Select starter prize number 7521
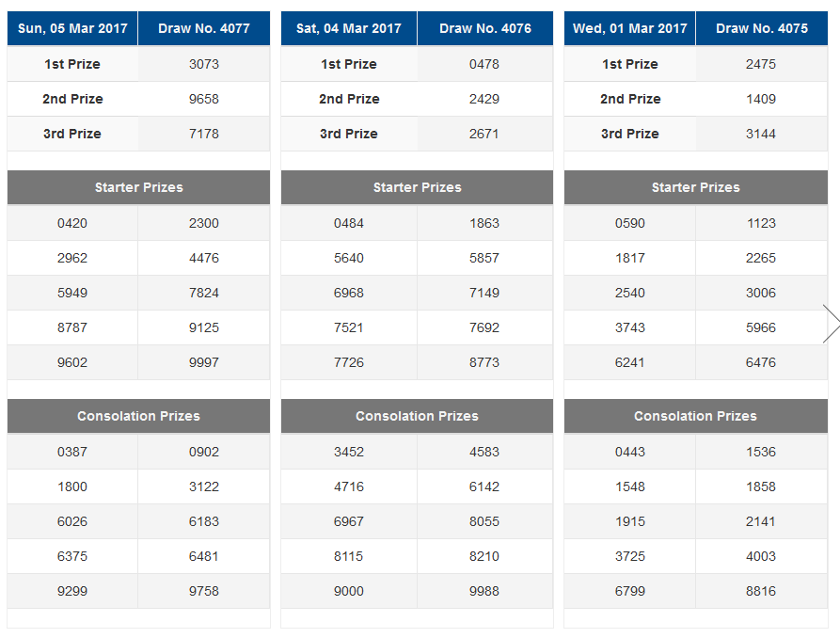Viewport: 840px width, 638px height. [349, 327]
